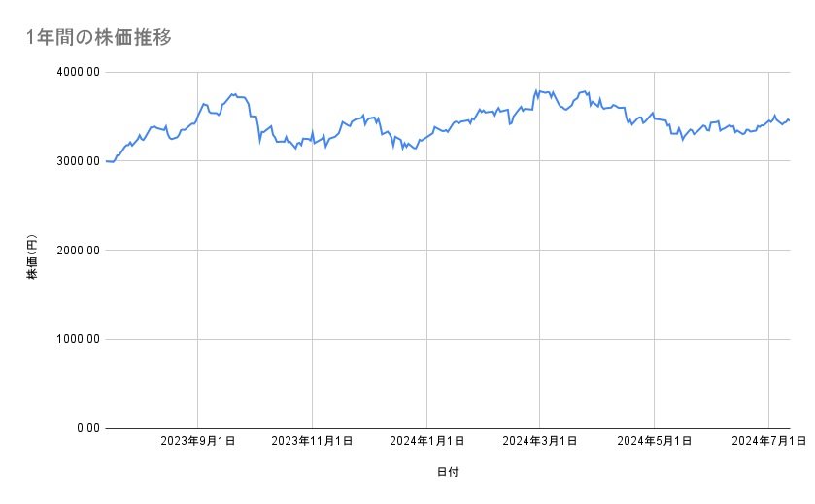Click the rightmost end of the blue line
This screenshot has height=504, width=815.
point(789,120)
